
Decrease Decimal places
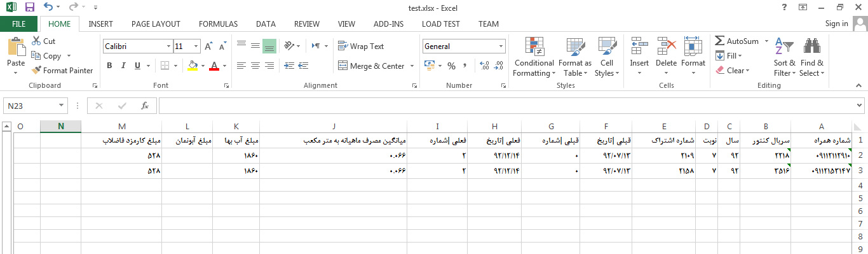pyautogui.click(x=499, y=66)
